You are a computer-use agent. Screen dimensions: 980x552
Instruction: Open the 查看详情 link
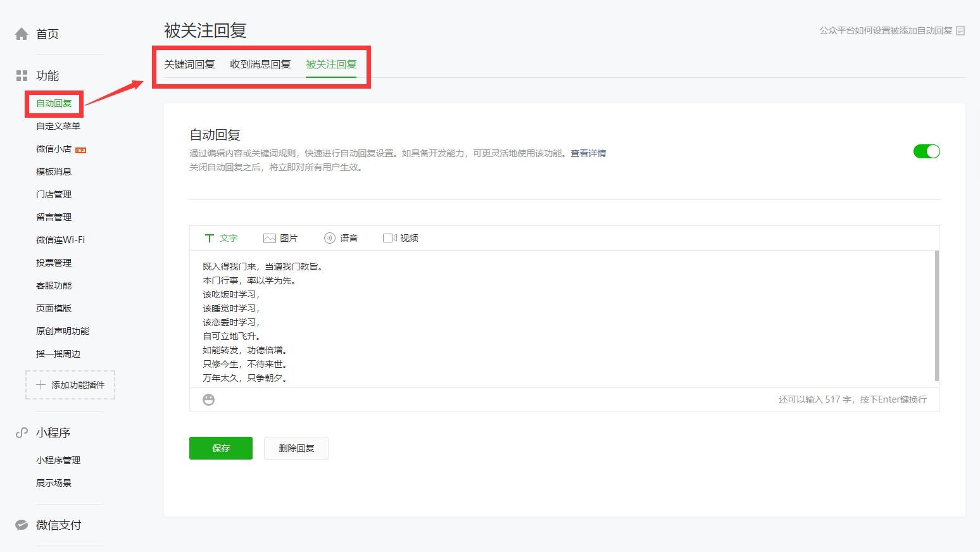point(588,153)
